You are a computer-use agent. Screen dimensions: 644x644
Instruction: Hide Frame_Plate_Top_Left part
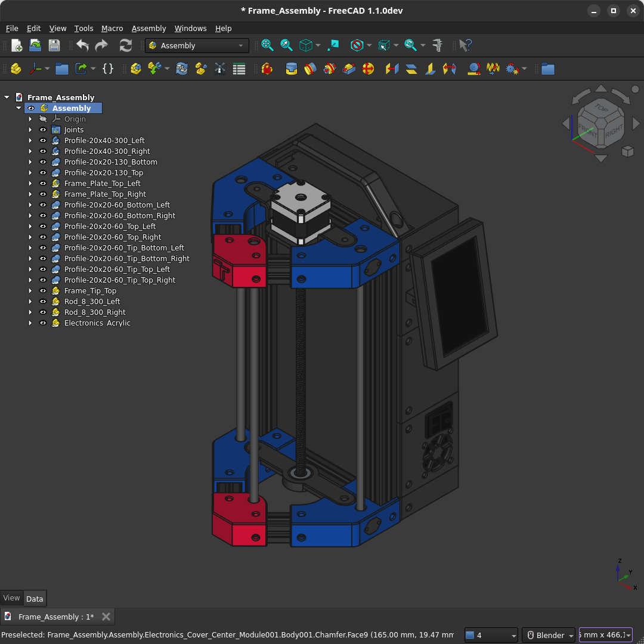[43, 183]
